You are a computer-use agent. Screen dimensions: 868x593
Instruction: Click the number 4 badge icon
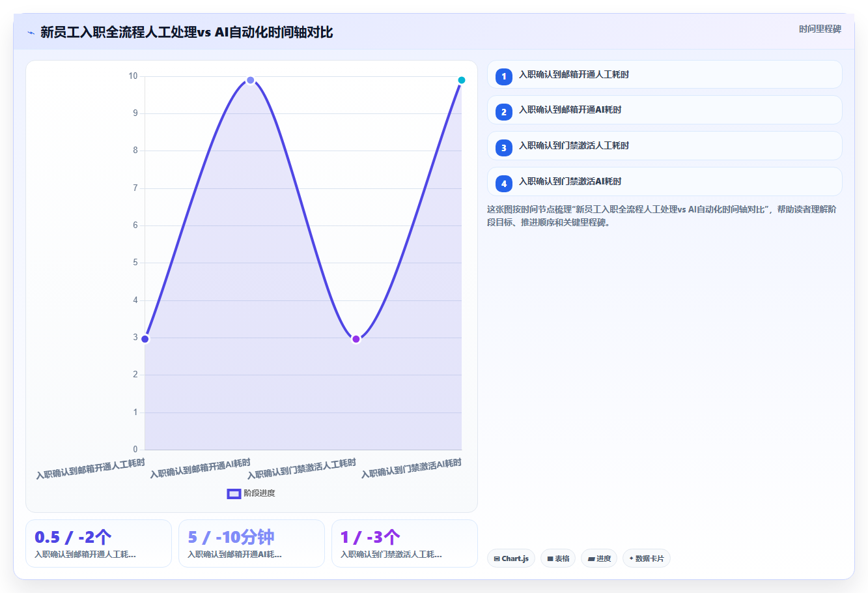pyautogui.click(x=503, y=184)
